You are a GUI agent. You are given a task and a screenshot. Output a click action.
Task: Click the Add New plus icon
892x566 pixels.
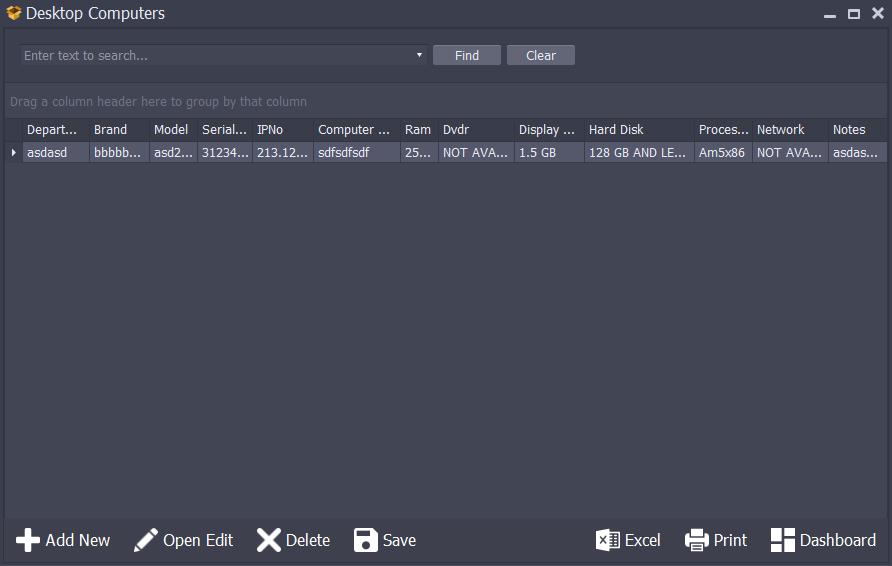coord(27,540)
